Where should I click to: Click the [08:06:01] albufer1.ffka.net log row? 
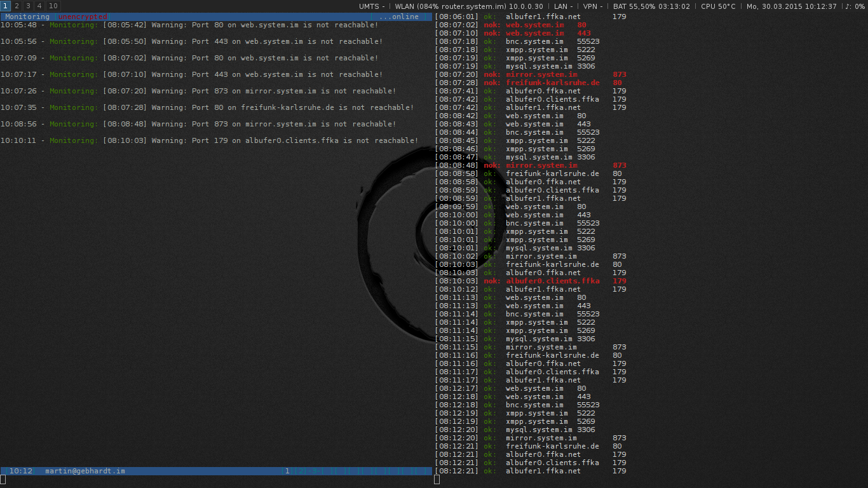tap(531, 17)
